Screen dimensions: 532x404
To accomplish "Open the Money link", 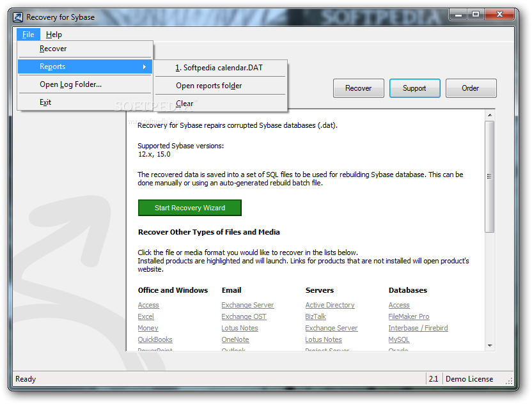I will click(x=148, y=328).
